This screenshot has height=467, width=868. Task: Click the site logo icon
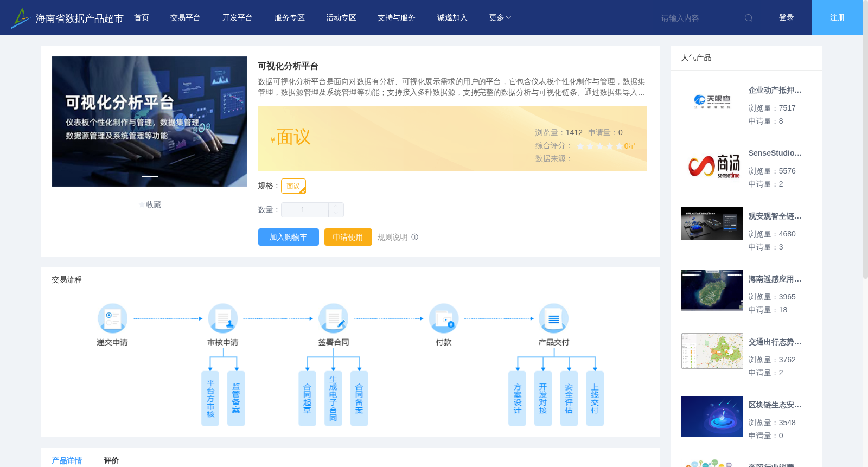click(x=21, y=18)
